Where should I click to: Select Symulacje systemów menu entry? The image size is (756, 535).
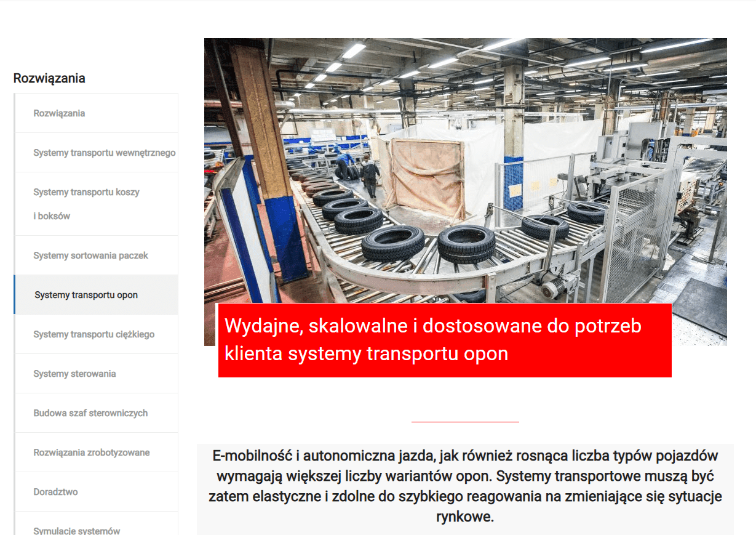77,530
